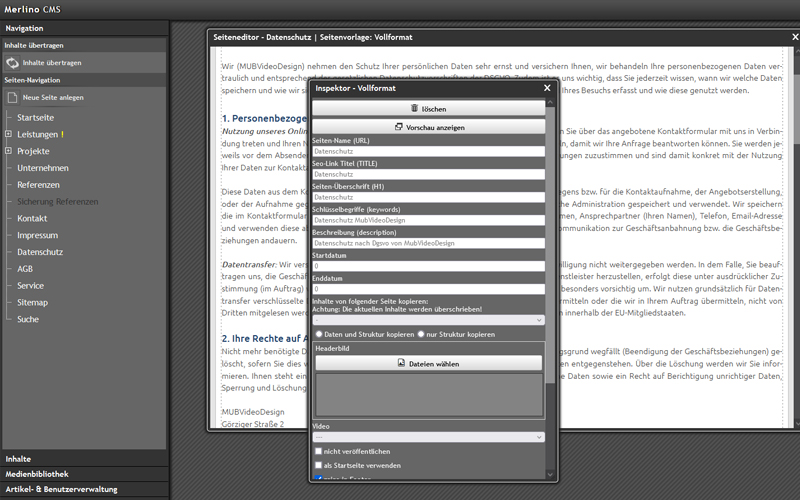Click the Beschreibung (description) field
800x500 pixels.
click(428, 243)
